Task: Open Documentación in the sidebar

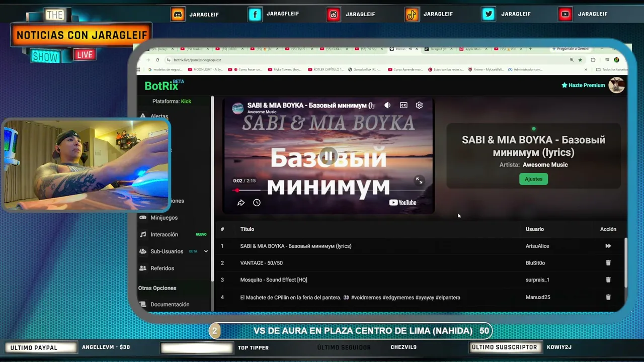Action: tap(170, 305)
